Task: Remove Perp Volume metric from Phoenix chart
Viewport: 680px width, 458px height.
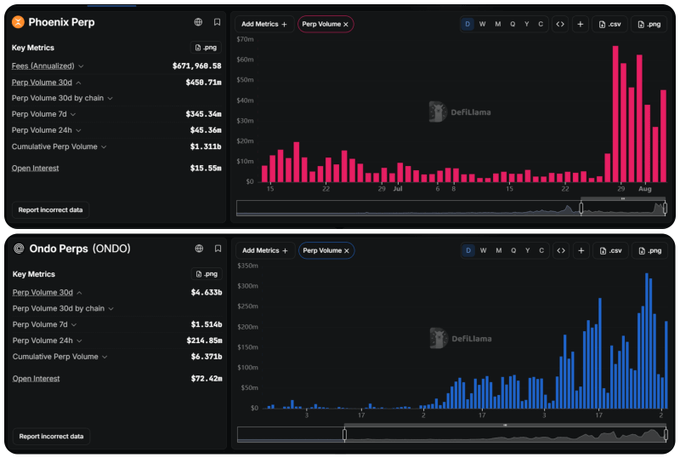Action: pos(346,25)
